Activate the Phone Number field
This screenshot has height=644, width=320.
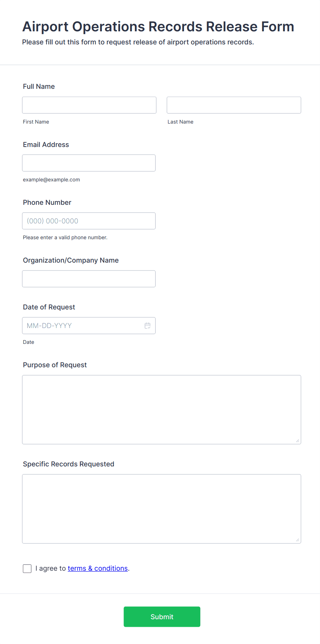(89, 221)
